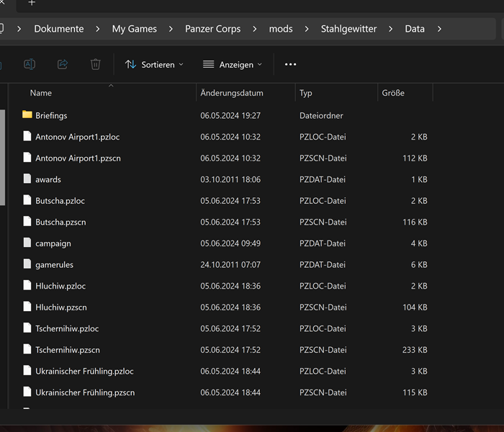Screen dimensions: 504x432
Task: Sort by Typ column header
Action: click(x=306, y=93)
